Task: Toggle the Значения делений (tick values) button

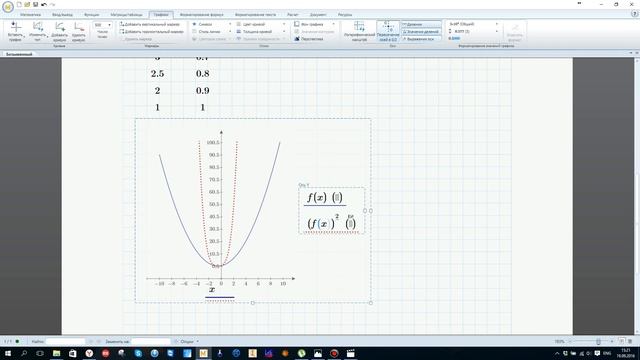Action: click(421, 31)
